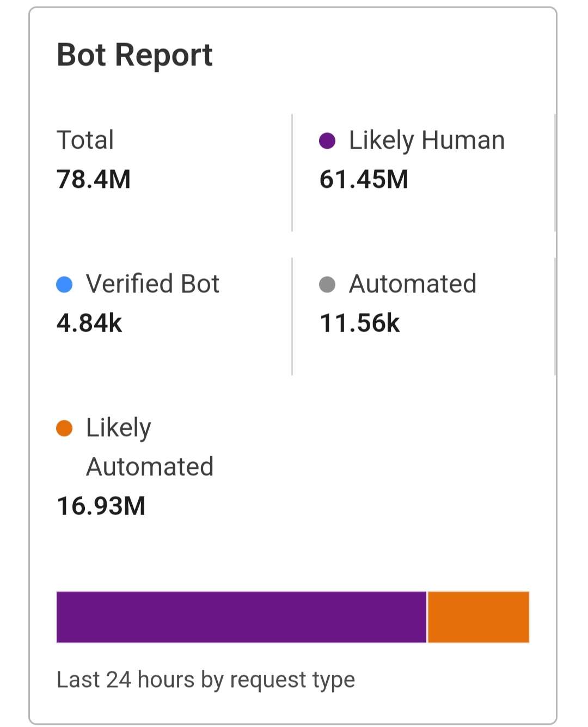
Task: Open the Verified Bot category label
Action: pyautogui.click(x=152, y=284)
